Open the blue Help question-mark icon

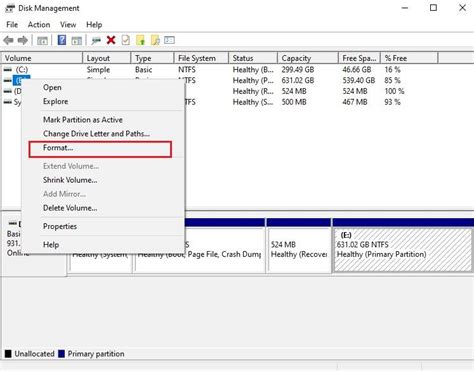62,40
